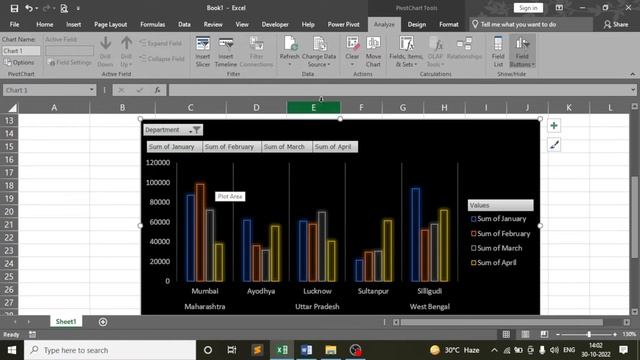Click the Insert Function fx icon
640x360 pixels.
click(x=157, y=90)
